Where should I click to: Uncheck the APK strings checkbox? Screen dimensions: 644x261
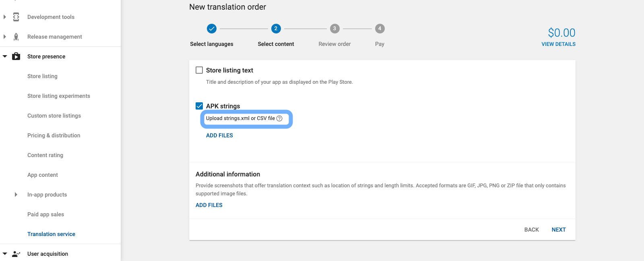tap(199, 106)
